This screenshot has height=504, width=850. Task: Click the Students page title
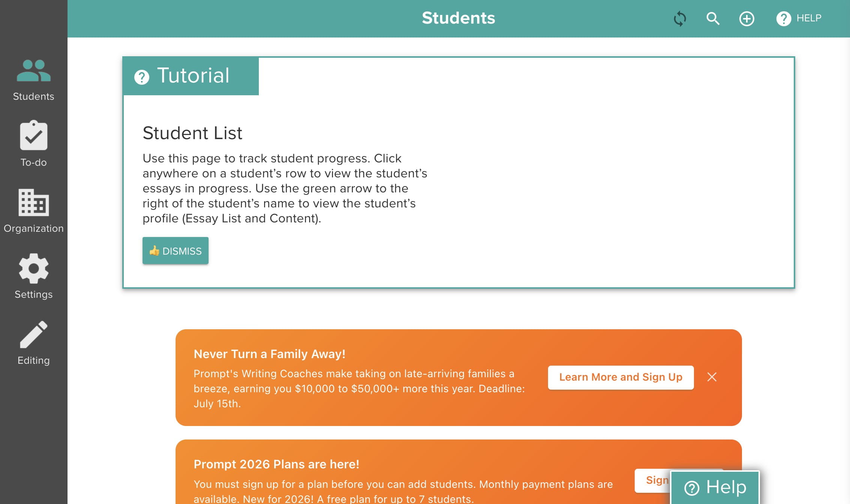click(458, 18)
